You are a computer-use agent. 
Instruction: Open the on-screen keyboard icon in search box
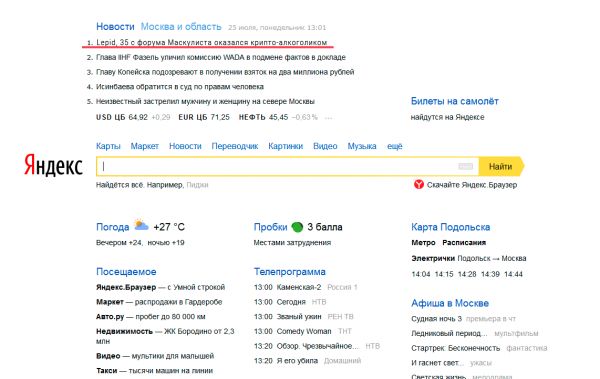coord(465,166)
